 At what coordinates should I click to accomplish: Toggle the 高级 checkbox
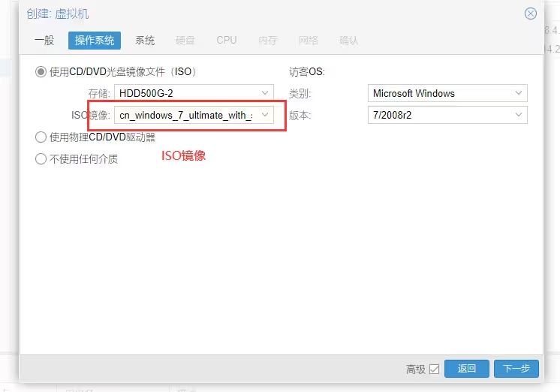tap(435, 369)
